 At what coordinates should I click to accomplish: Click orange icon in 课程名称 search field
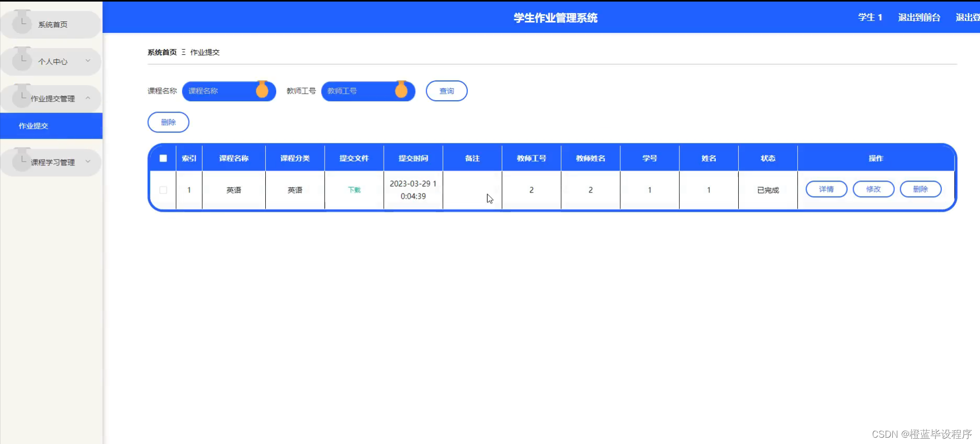click(262, 90)
